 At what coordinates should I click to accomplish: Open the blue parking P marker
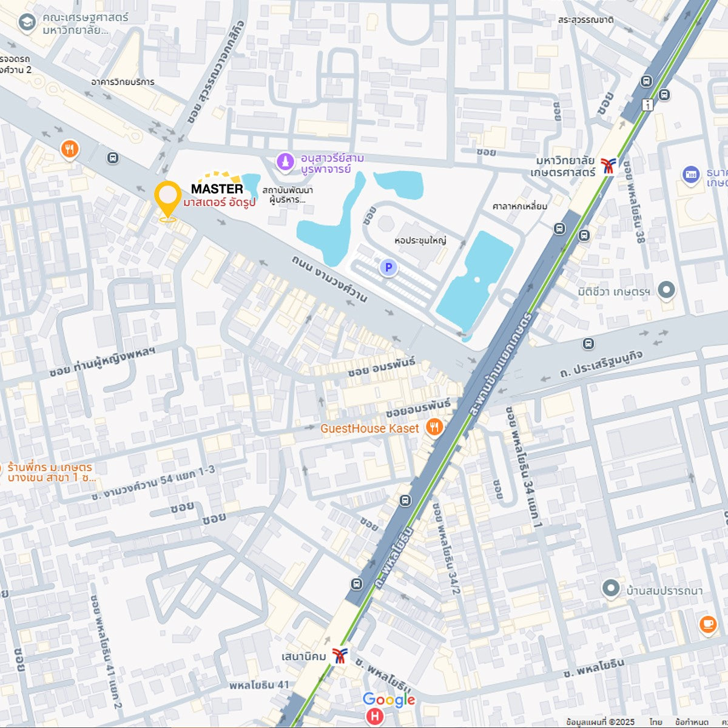point(389,267)
